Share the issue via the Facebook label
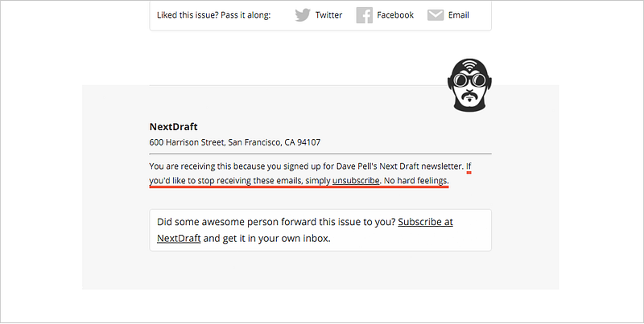The height and width of the screenshot is (324, 644). [395, 15]
